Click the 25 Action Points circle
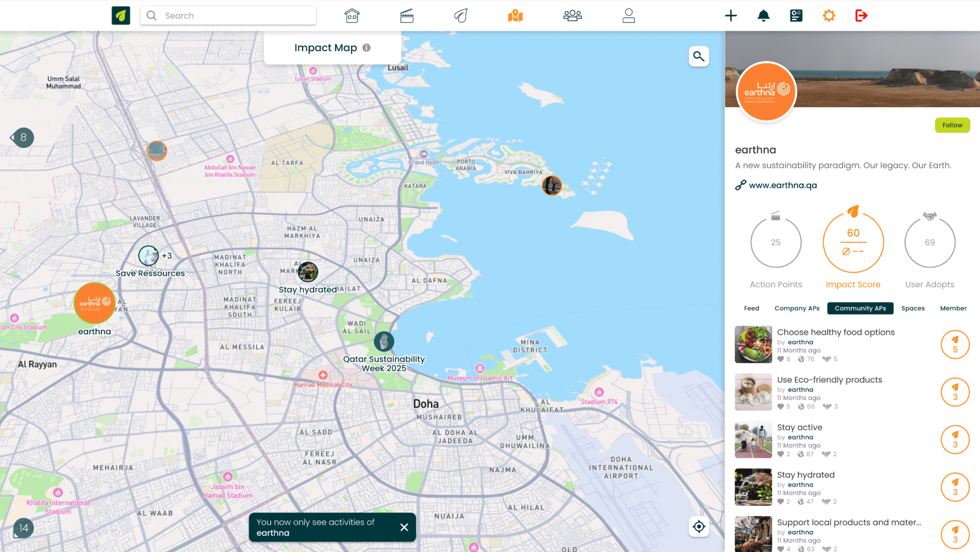 click(x=776, y=242)
